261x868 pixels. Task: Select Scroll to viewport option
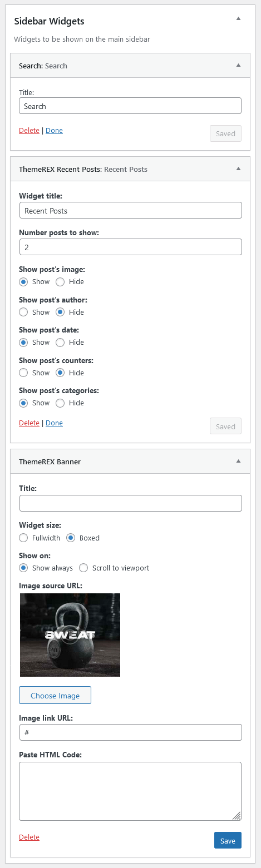click(83, 568)
